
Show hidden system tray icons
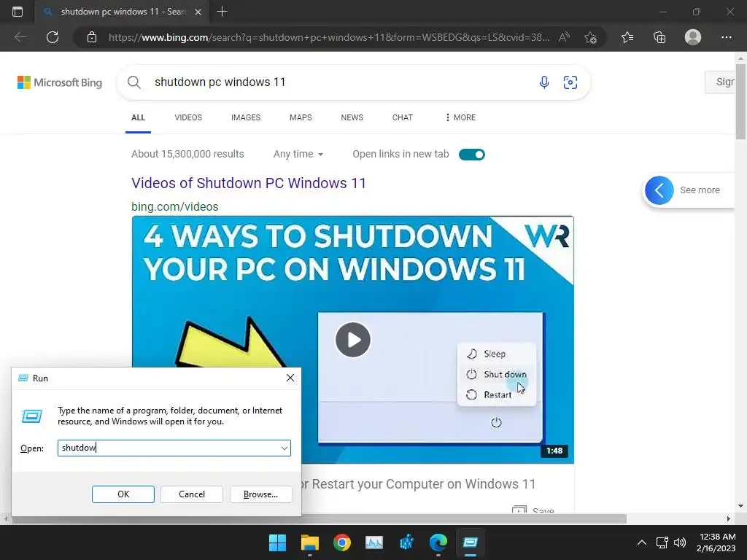[642, 542]
